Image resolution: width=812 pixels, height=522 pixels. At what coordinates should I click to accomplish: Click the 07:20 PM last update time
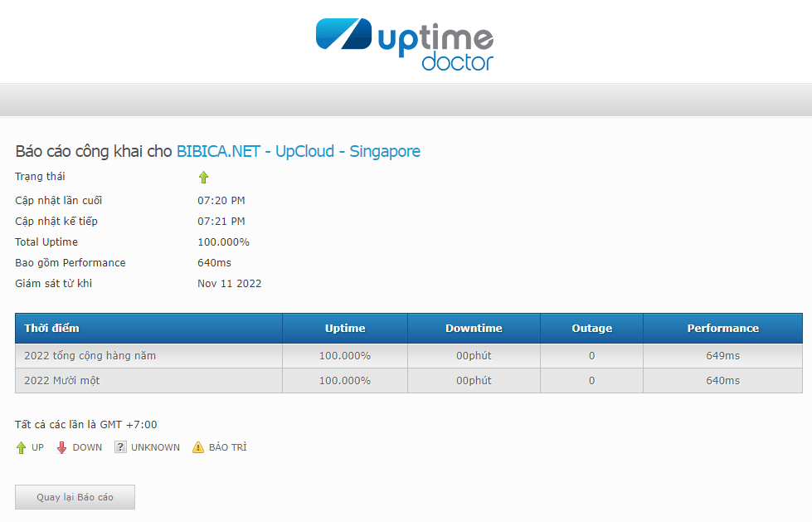(x=221, y=201)
